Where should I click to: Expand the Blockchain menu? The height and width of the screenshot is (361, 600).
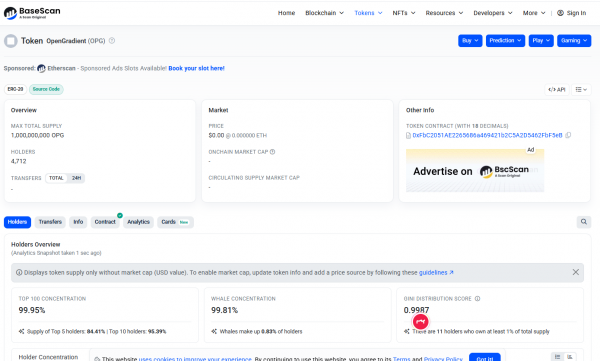(x=324, y=13)
